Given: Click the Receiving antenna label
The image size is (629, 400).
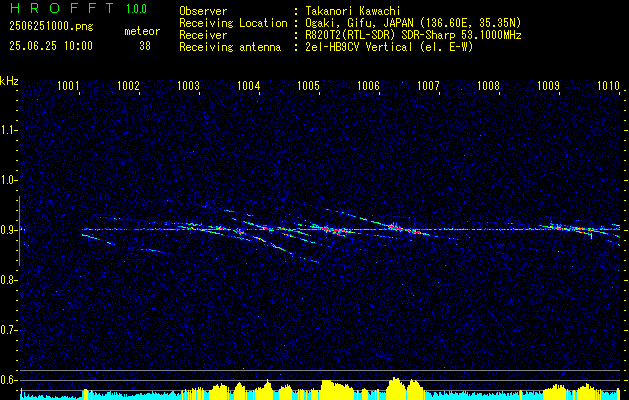Looking at the screenshot, I should pos(230,47).
